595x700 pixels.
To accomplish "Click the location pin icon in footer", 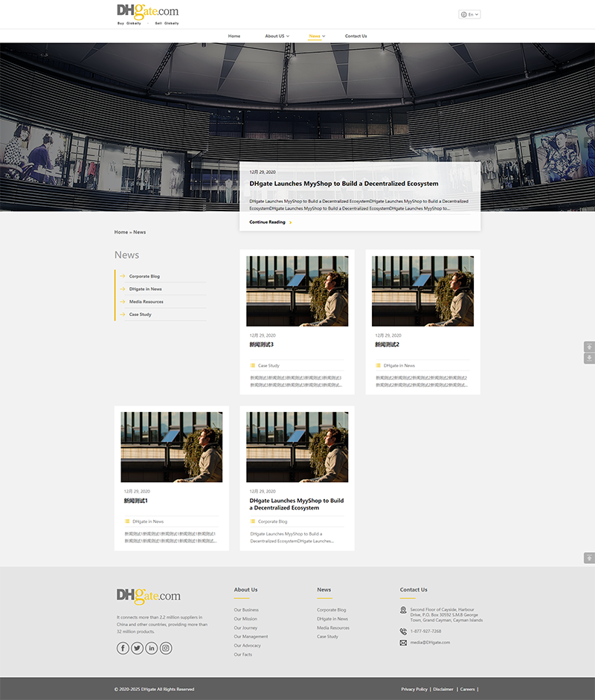I will pyautogui.click(x=403, y=610).
